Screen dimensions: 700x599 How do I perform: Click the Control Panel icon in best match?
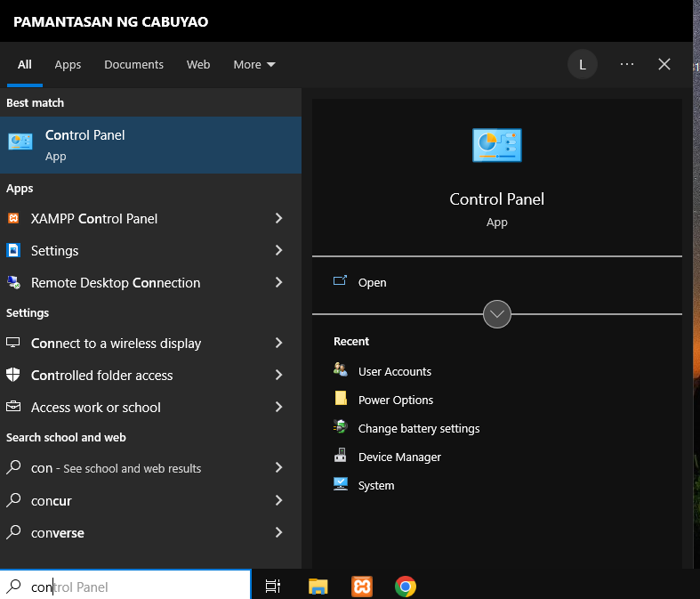pos(20,142)
